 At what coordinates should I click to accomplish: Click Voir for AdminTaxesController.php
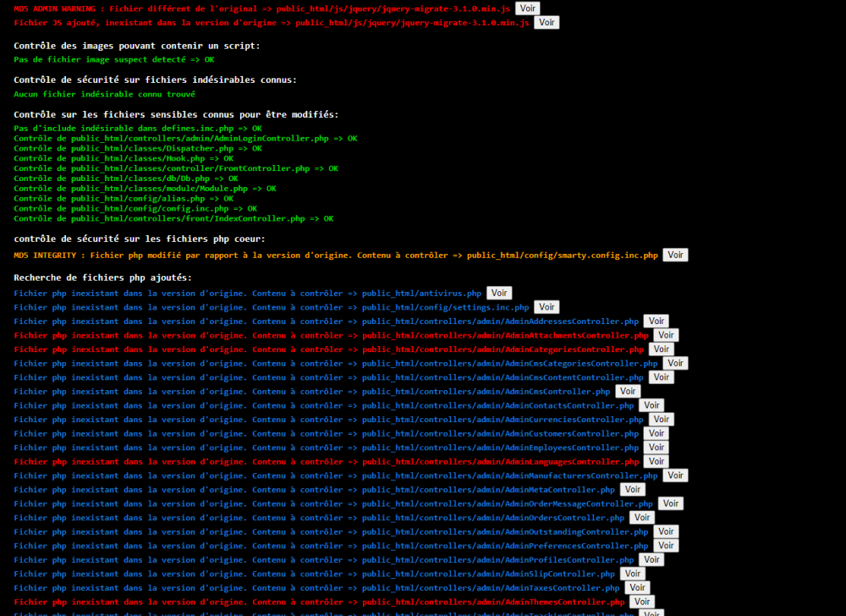pyautogui.click(x=637, y=587)
